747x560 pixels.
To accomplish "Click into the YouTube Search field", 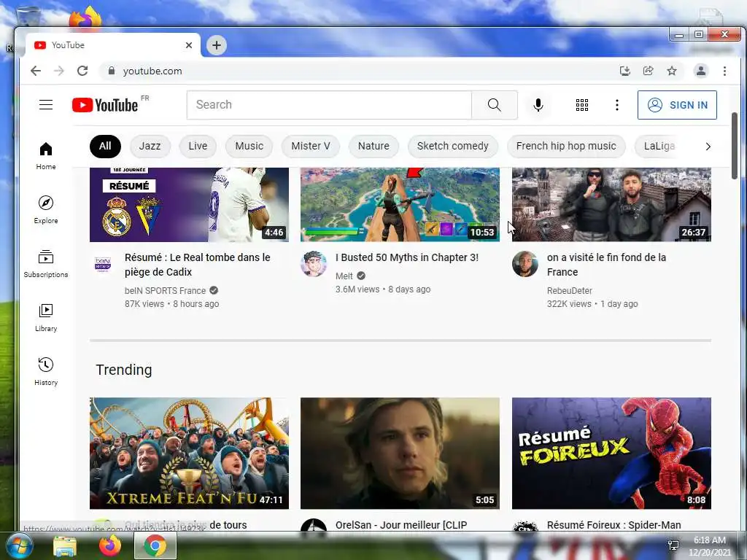I will click(329, 105).
